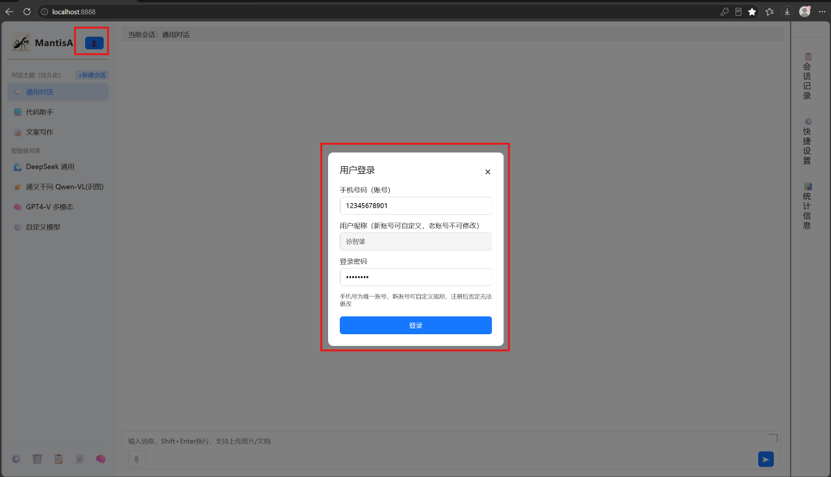Click browser refresh button

click(26, 12)
